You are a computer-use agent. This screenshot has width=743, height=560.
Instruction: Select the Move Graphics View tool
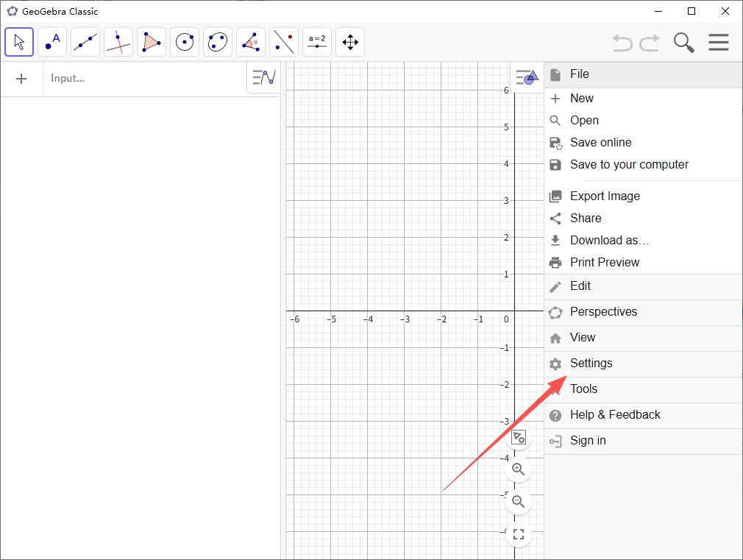point(350,42)
